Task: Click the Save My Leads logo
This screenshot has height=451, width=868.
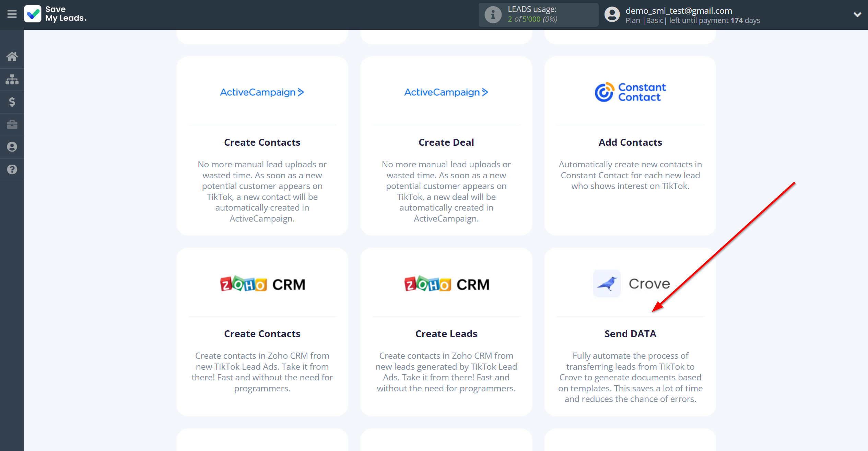Action: coord(55,14)
